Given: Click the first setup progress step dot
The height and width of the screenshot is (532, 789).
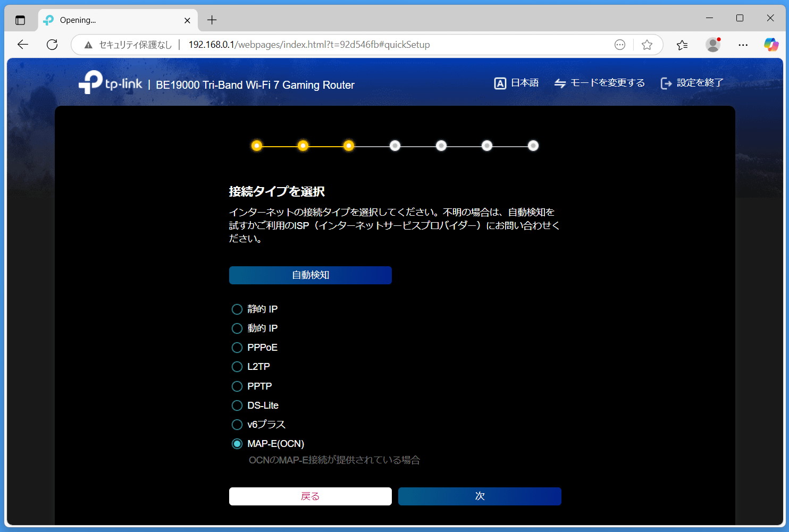Looking at the screenshot, I should 257,146.
